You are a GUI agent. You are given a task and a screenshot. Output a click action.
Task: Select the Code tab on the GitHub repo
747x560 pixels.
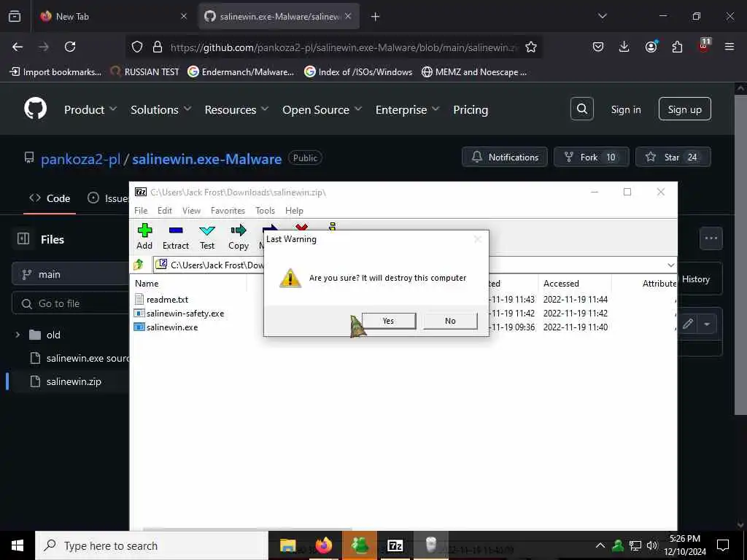[x=50, y=198]
